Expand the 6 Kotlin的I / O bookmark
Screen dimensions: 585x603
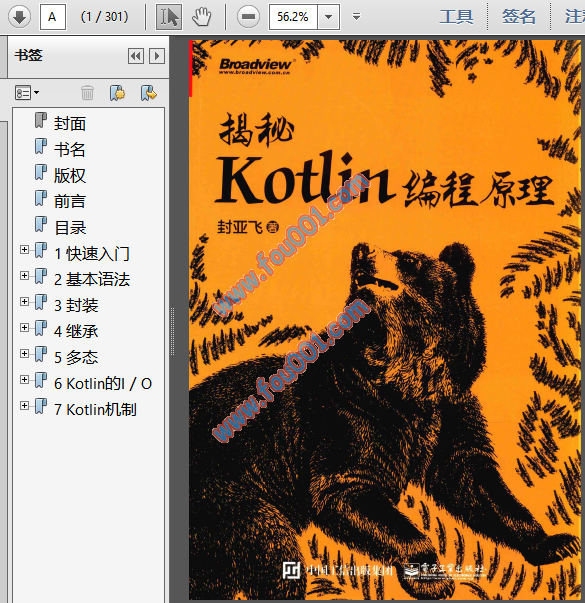coord(24,380)
